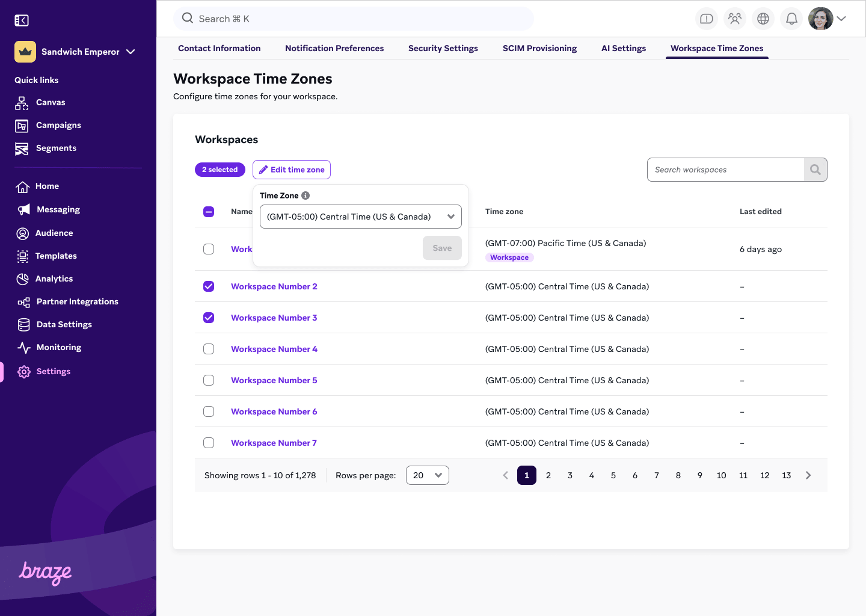
Task: Switch to the SCIM Provisioning tab
Action: coord(539,48)
